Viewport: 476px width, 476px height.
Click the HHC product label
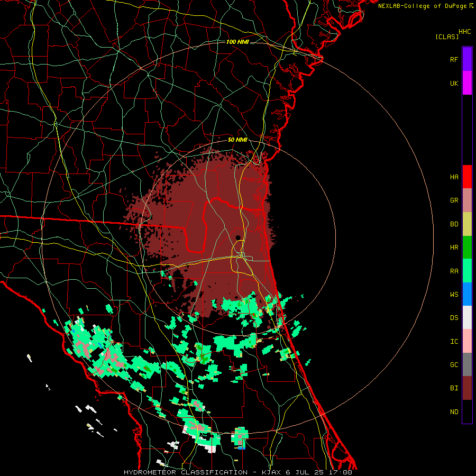pos(464,32)
